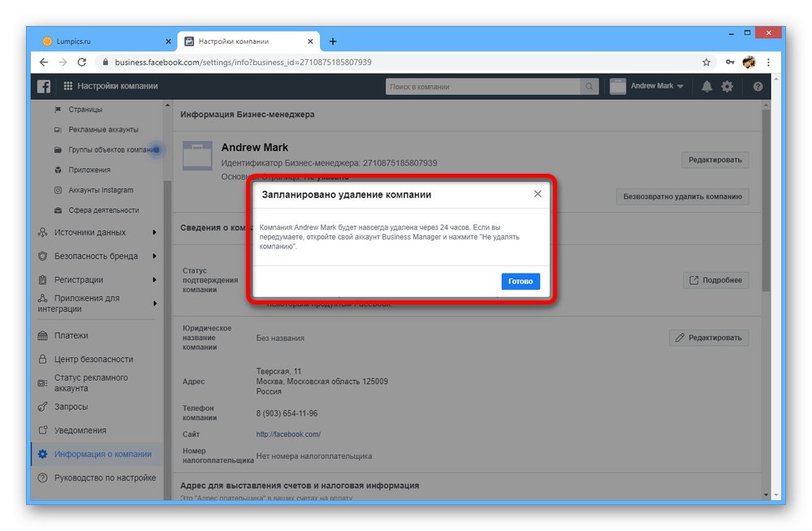The image size is (812, 531).
Task: Select Информация о компании in sidebar
Action: tap(97, 455)
